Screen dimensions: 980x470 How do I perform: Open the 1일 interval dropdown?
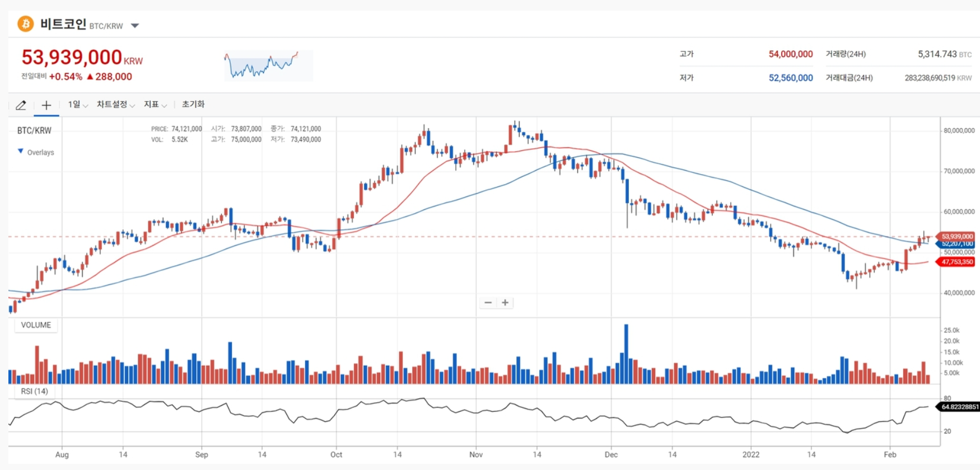coord(78,105)
